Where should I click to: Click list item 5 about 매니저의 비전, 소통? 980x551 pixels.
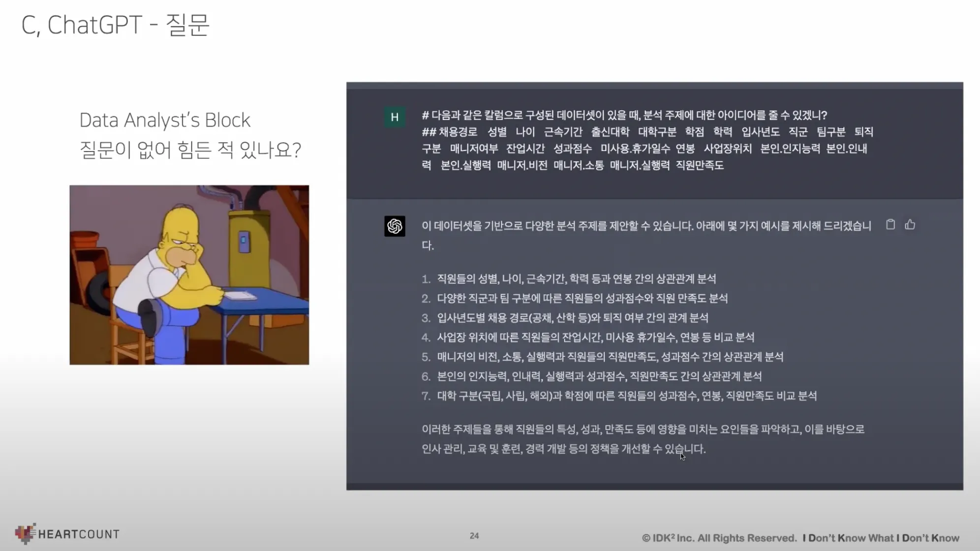610,357
